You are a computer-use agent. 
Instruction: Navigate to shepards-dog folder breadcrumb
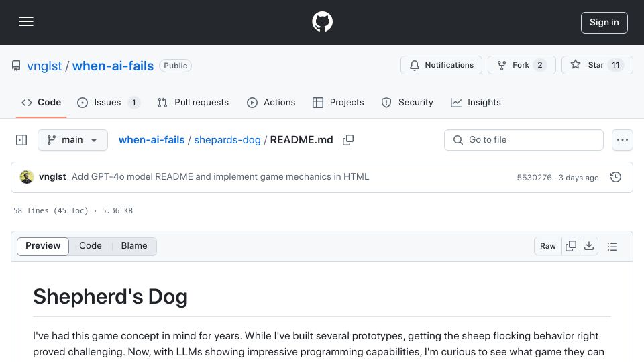coord(227,140)
